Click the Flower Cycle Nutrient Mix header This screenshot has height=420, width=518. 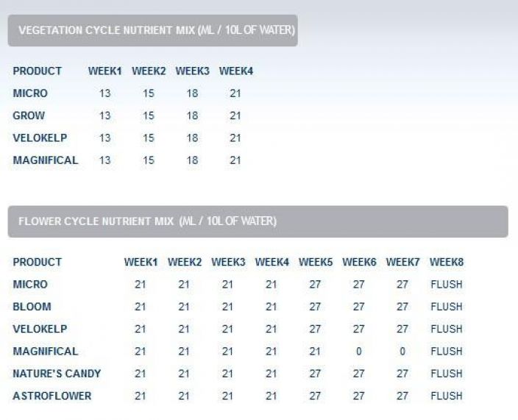258,221
